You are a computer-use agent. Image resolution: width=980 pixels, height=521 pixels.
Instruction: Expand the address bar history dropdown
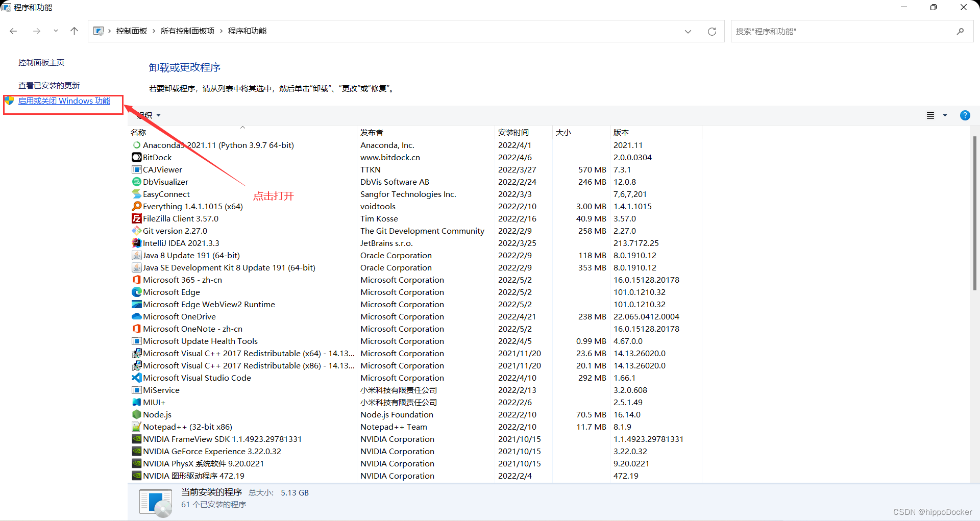click(x=688, y=32)
